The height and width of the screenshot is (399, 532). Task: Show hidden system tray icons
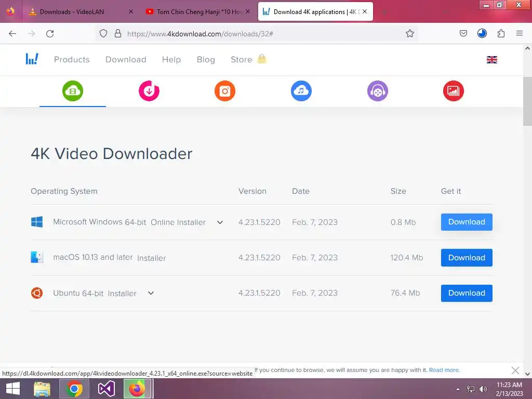tap(458, 389)
